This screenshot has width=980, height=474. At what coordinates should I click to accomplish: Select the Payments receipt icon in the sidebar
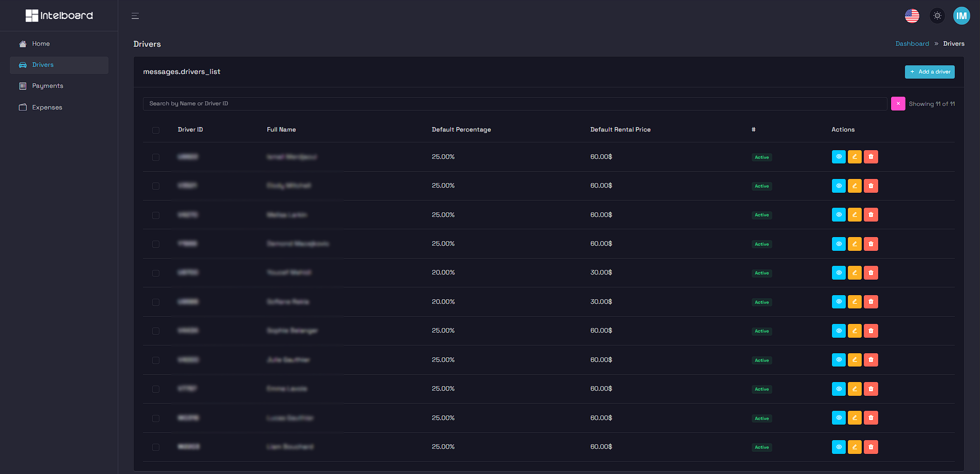click(x=23, y=86)
